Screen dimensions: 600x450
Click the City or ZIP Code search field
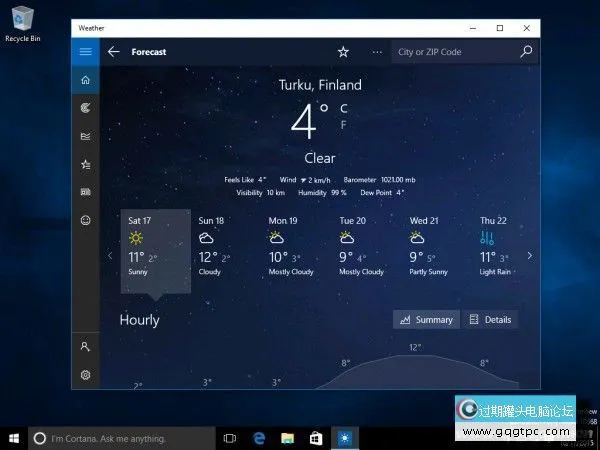(x=453, y=52)
